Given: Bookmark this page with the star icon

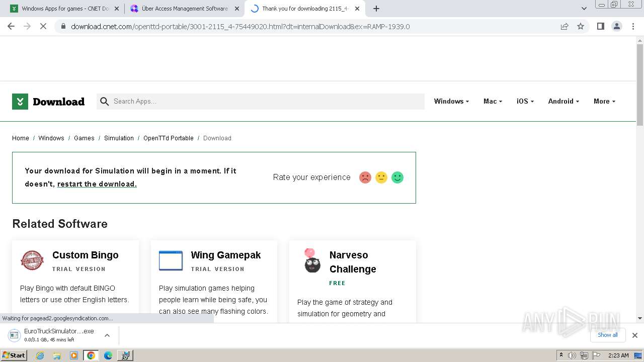Looking at the screenshot, I should [581, 26].
